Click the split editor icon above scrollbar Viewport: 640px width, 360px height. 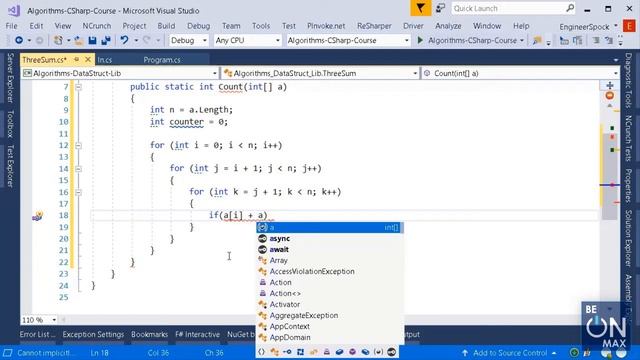click(610, 85)
